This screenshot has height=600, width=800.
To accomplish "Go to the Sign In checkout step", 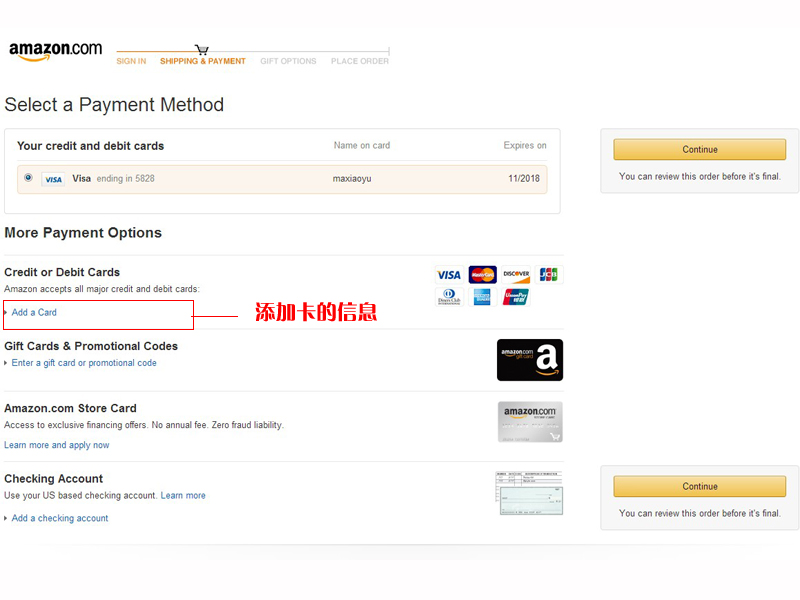I will point(131,61).
